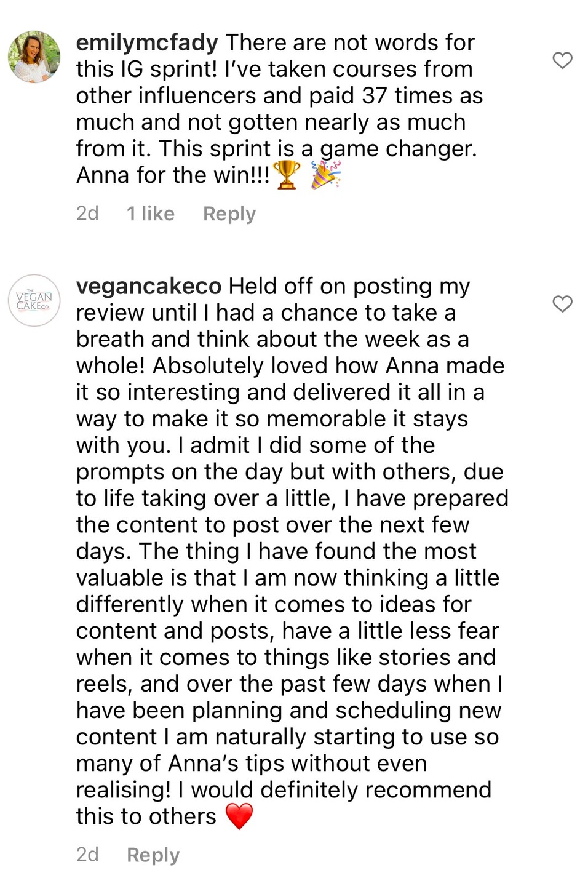Like emilymcfady's comment with the heart
The width and height of the screenshot is (588, 886).
tap(562, 60)
